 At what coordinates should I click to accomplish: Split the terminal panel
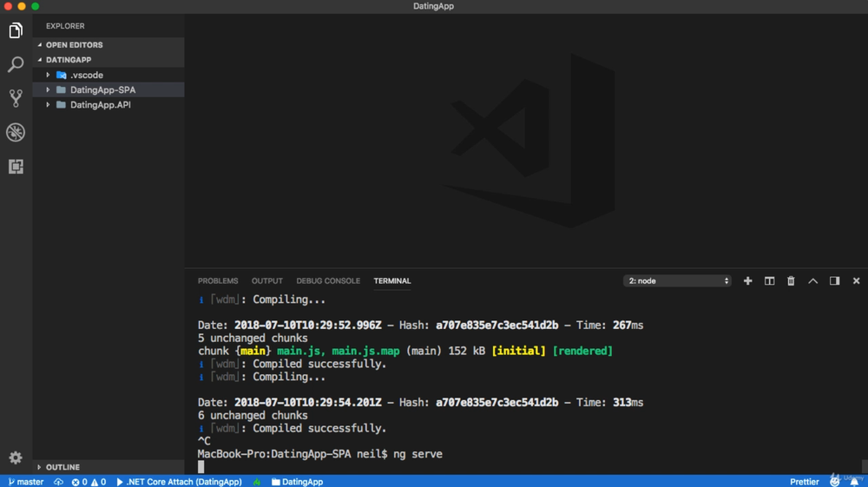769,281
